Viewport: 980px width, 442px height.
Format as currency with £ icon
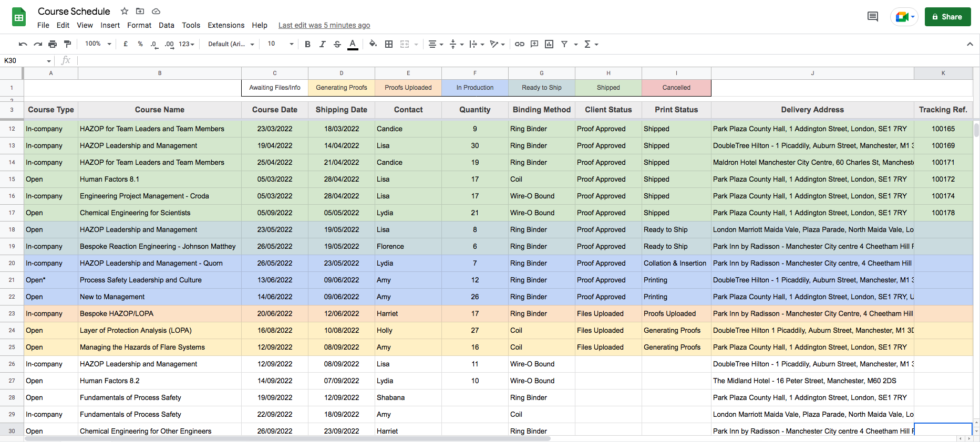pyautogui.click(x=126, y=44)
